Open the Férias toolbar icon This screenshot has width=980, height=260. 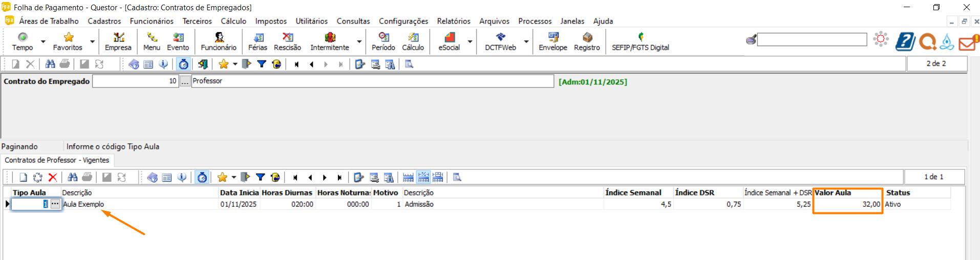[x=258, y=41]
